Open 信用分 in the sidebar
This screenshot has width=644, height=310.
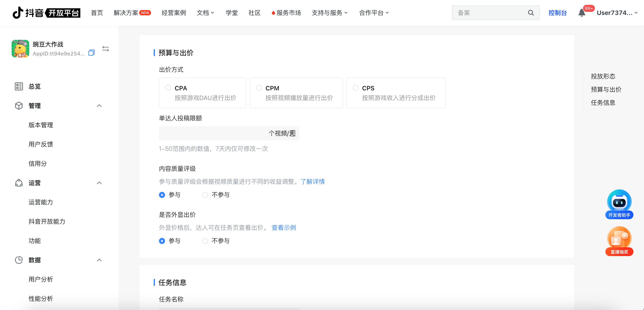tap(38, 164)
